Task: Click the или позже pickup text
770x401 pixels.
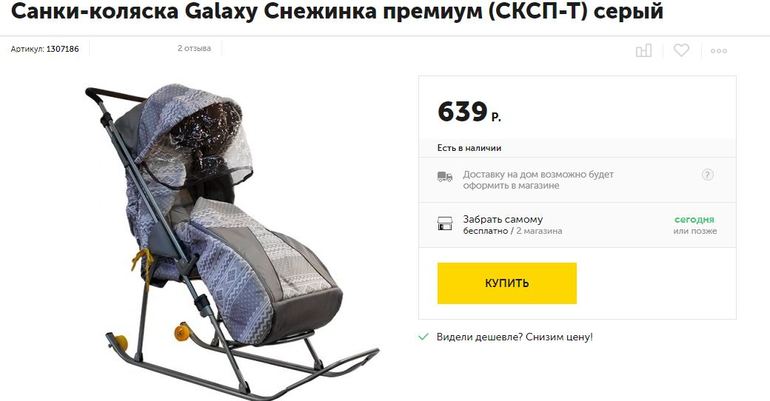Action: [x=695, y=231]
